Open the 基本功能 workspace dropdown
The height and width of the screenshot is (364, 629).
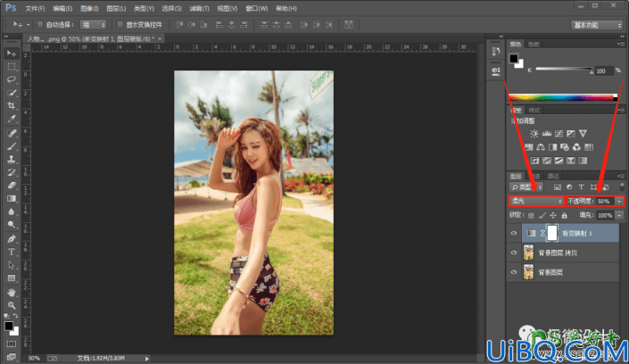[x=597, y=25]
